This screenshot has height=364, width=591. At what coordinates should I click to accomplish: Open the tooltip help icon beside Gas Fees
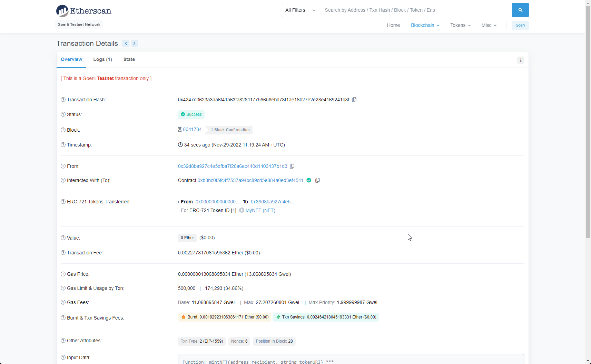[62, 302]
